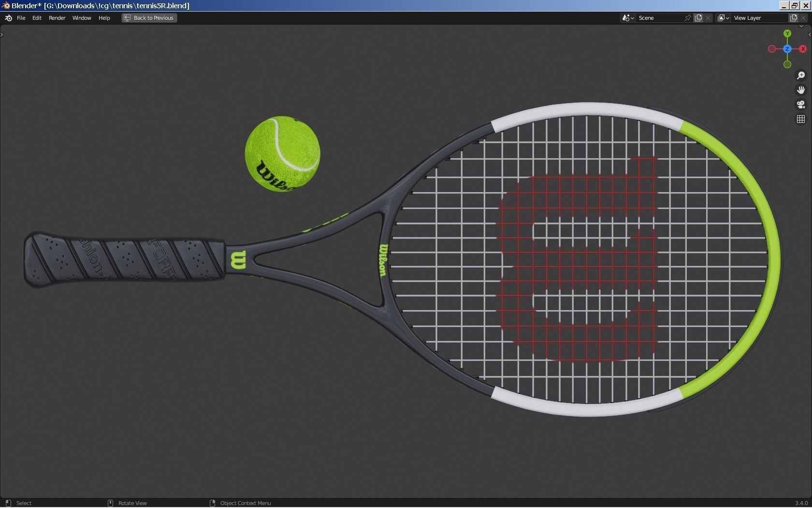Edit the Scene name field
Image resolution: width=812 pixels, height=508 pixels.
[x=659, y=18]
